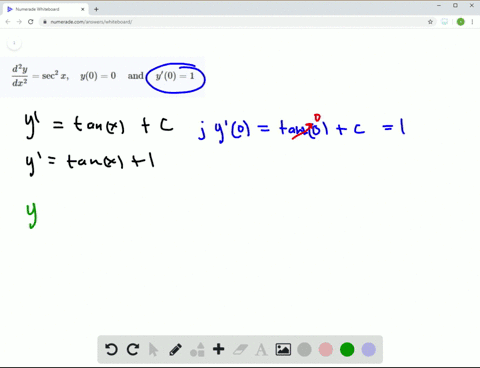Go back in browser history
This screenshot has height=368, width=480.
click(8, 22)
